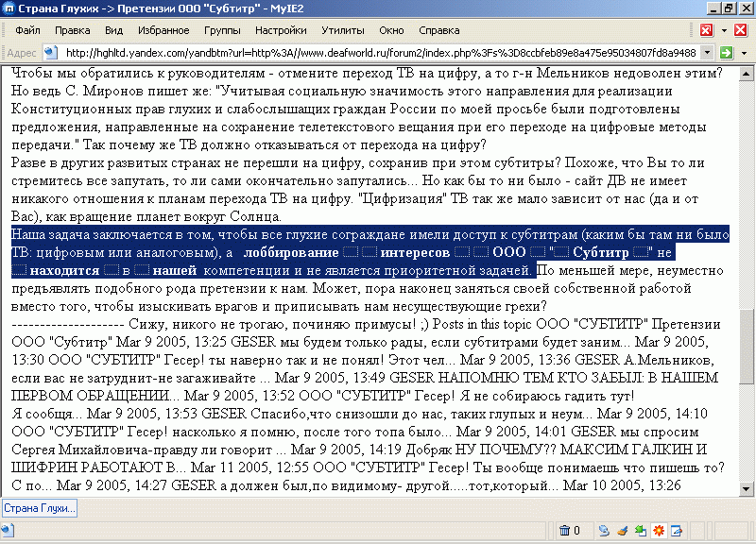This screenshot has width=756, height=544.
Task: Click the scrollbar up arrow
Action: click(747, 75)
